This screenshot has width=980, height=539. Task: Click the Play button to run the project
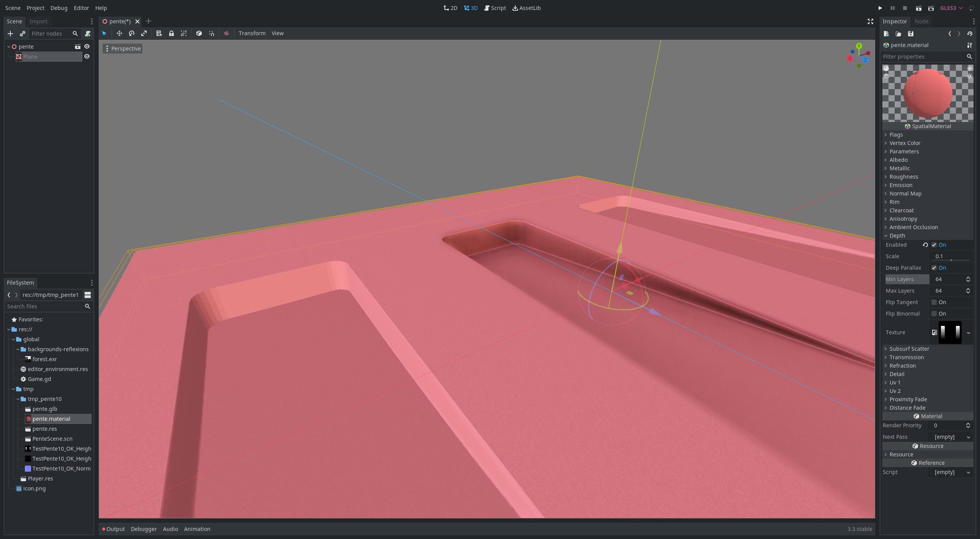point(880,8)
